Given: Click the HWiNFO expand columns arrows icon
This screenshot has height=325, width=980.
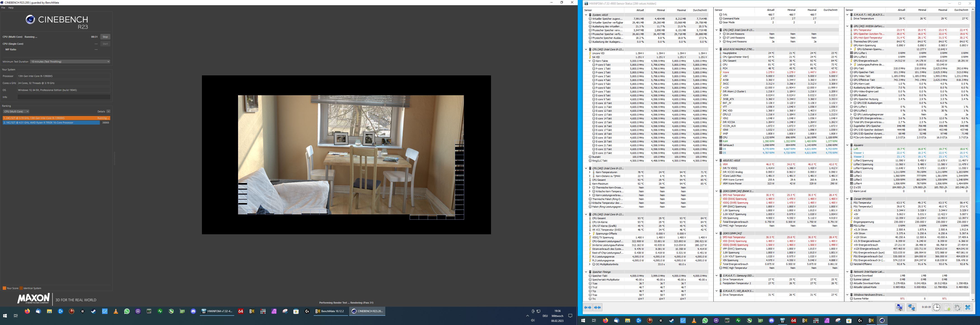Looking at the screenshot, I should click(587, 308).
